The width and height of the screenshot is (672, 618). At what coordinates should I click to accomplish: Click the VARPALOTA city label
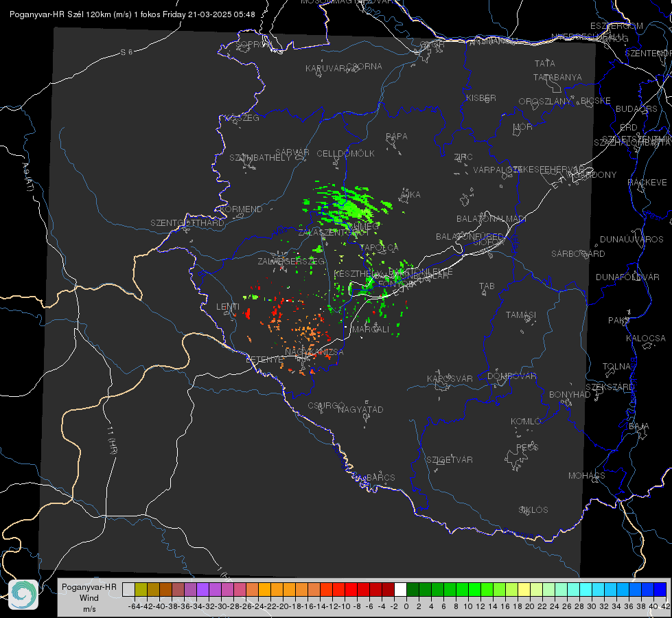coord(497,170)
